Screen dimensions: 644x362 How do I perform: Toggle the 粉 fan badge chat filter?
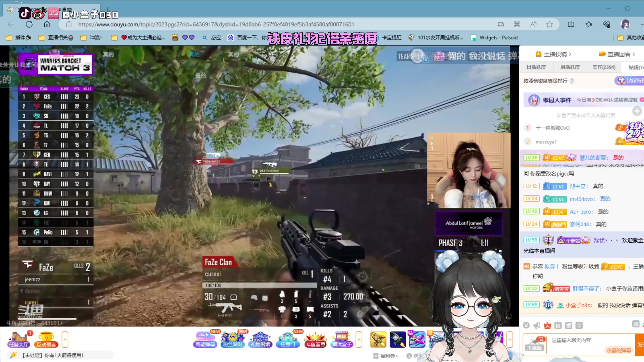point(558,325)
